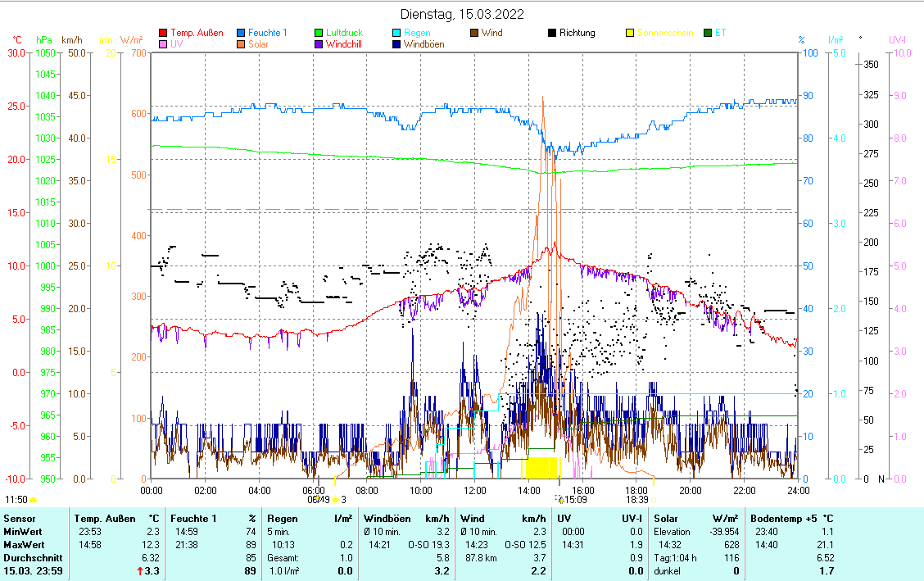
Task: Click the orange Solar legend square
Action: click(x=242, y=45)
